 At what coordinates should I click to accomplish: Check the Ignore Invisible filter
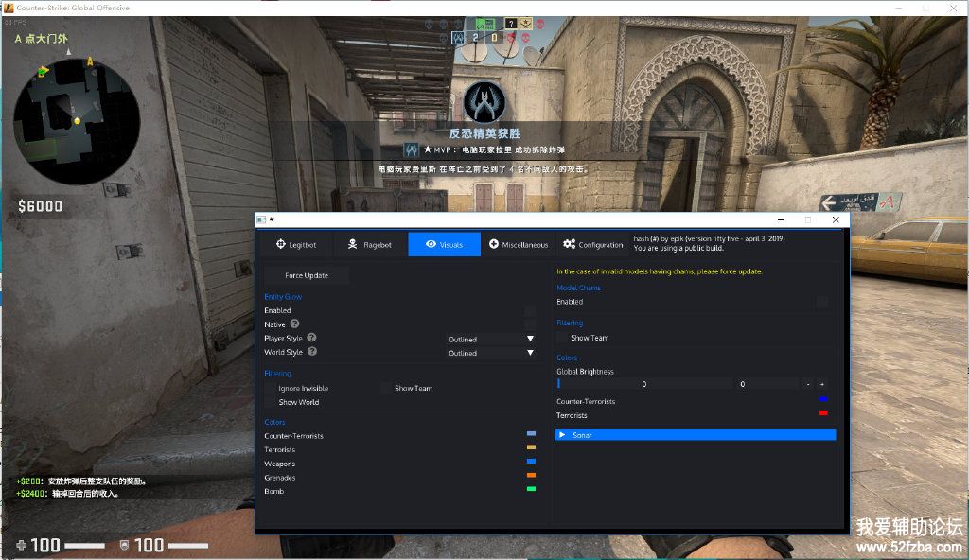[x=270, y=388]
